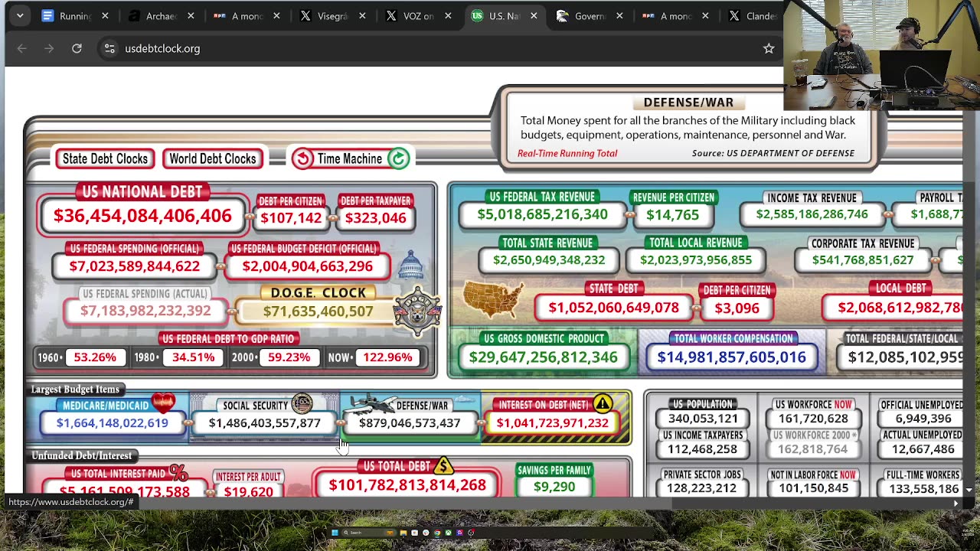Click US Federal Spending (Official) value

pyautogui.click(x=135, y=266)
